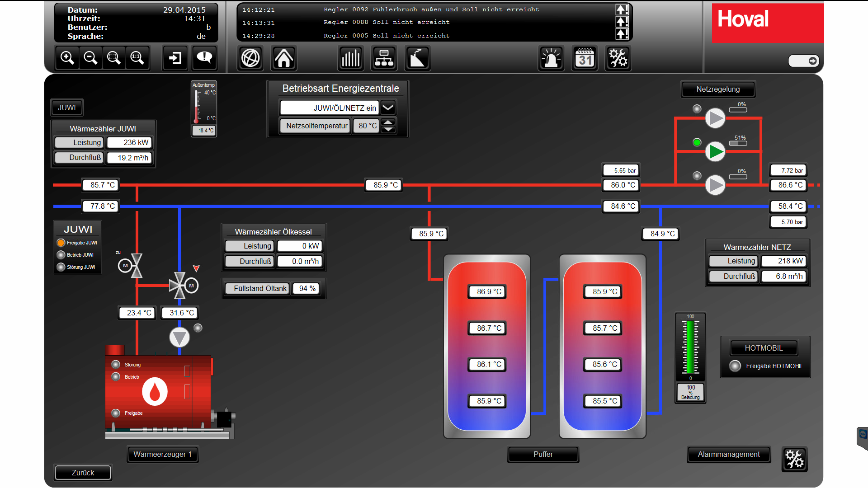Open the calendar 31 icon

tap(585, 58)
